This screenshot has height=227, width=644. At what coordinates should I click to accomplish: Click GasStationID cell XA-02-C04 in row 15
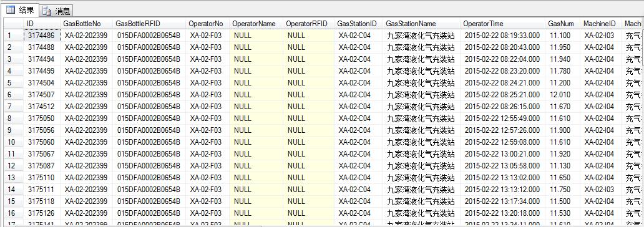click(359, 202)
